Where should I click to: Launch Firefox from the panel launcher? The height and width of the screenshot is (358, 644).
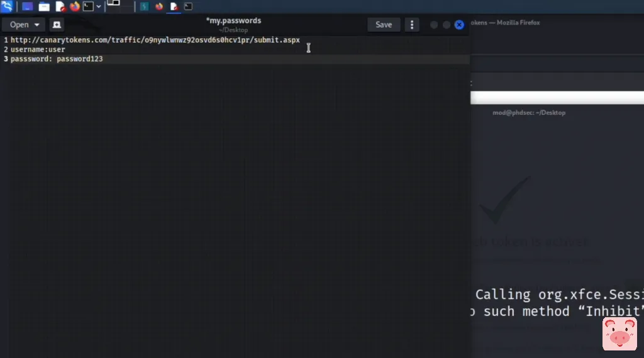(x=74, y=6)
